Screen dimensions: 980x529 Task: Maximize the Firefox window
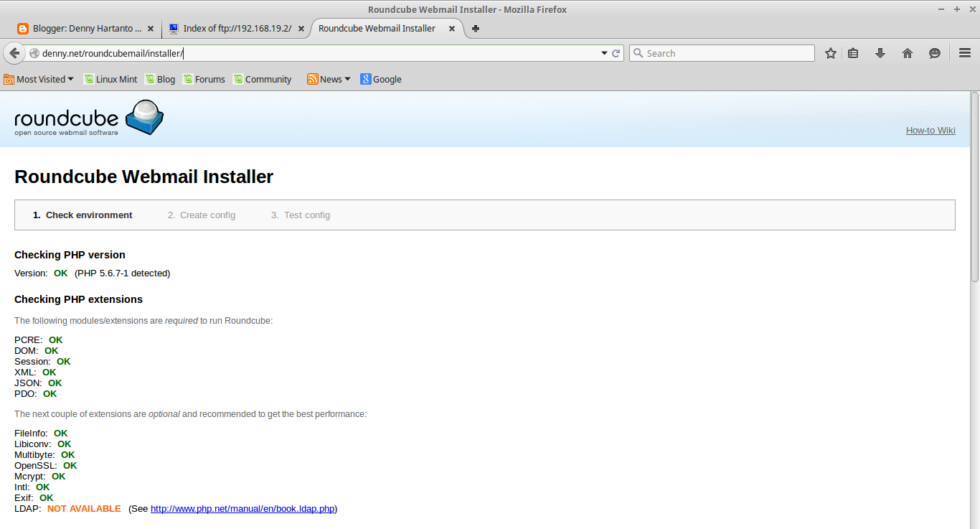tap(956, 8)
